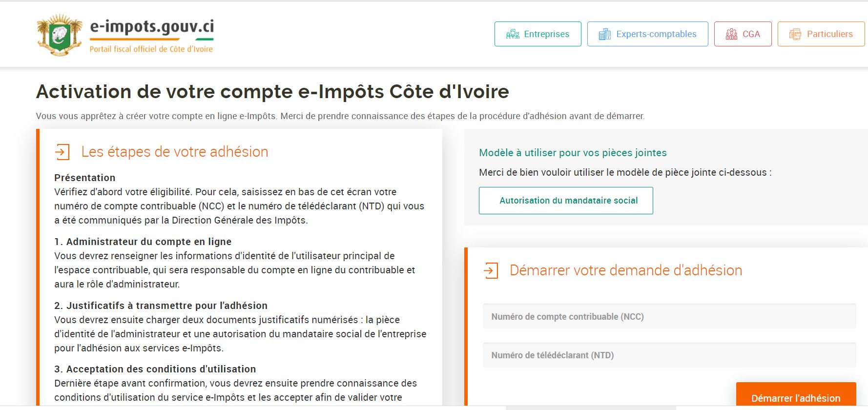Click arrow icon beside 'Démarrer votre demande d'adhésion'
This screenshot has height=410, width=868.
click(491, 270)
